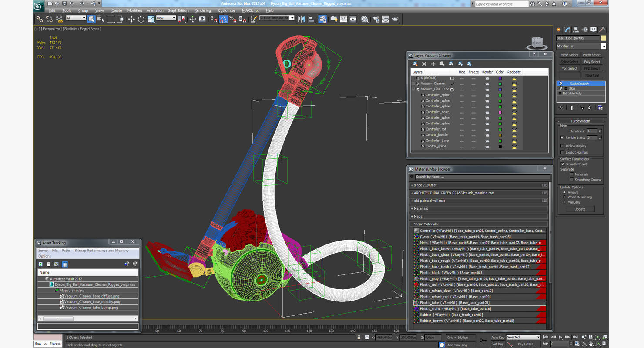
Task: Toggle the Smooth Result checkbox
Action: tap(563, 164)
